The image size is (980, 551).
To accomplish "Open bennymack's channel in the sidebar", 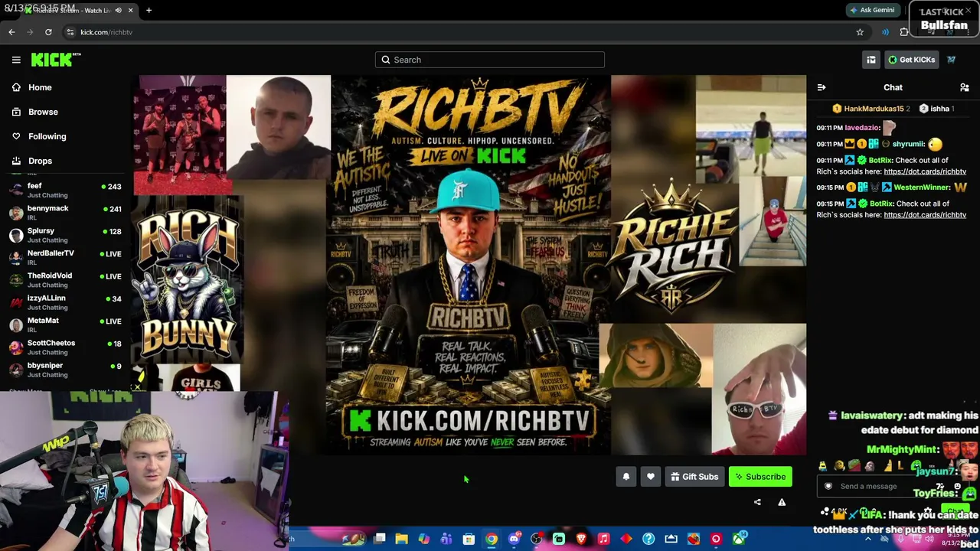I will [66, 213].
